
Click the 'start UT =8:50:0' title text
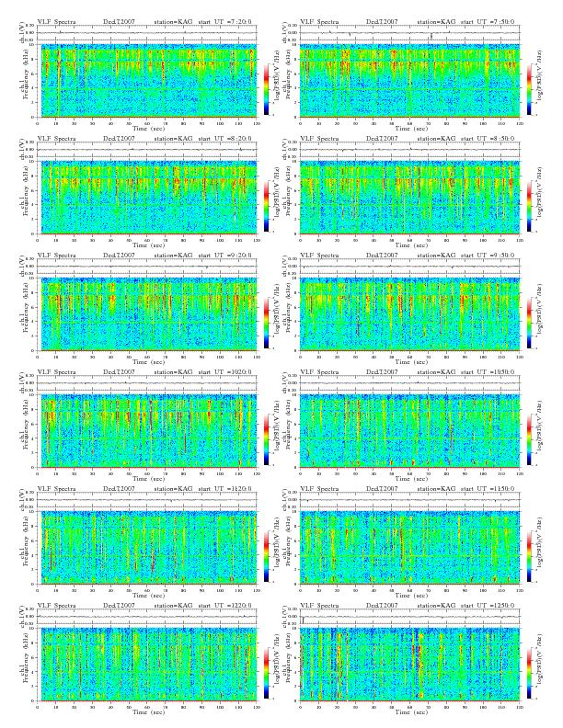coord(488,139)
